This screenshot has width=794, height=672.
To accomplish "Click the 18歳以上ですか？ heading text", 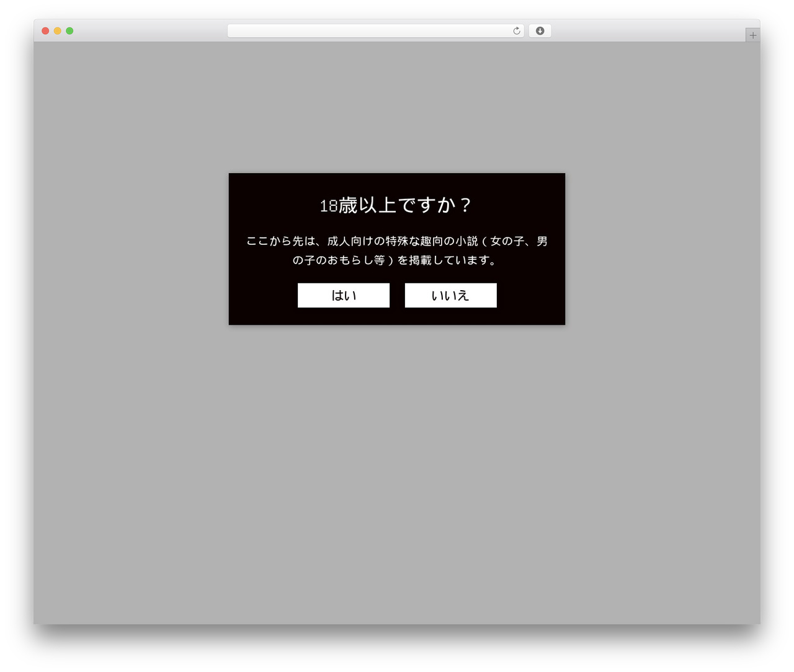I will (x=396, y=205).
